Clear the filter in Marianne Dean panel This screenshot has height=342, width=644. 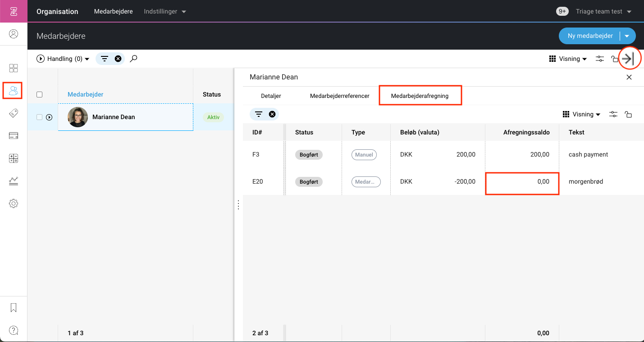coord(272,114)
